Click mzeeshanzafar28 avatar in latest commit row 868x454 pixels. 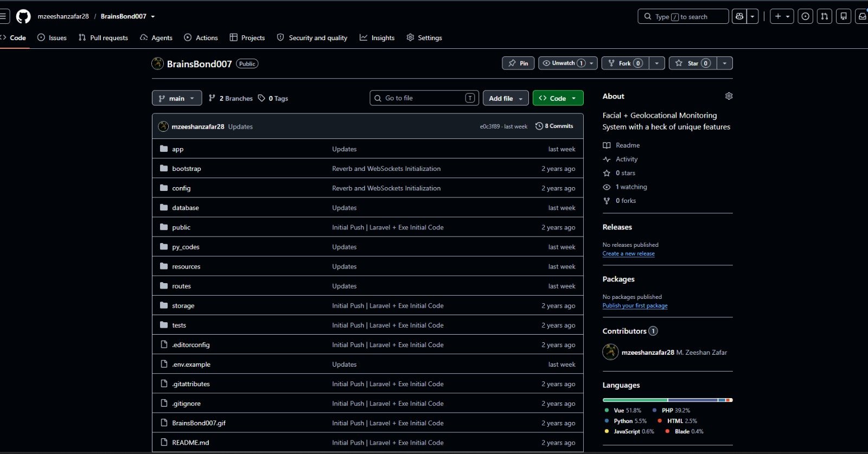point(163,126)
